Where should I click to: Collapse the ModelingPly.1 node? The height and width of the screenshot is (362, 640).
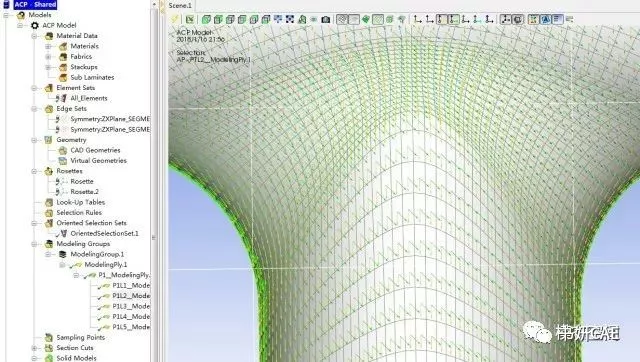pos(62,265)
